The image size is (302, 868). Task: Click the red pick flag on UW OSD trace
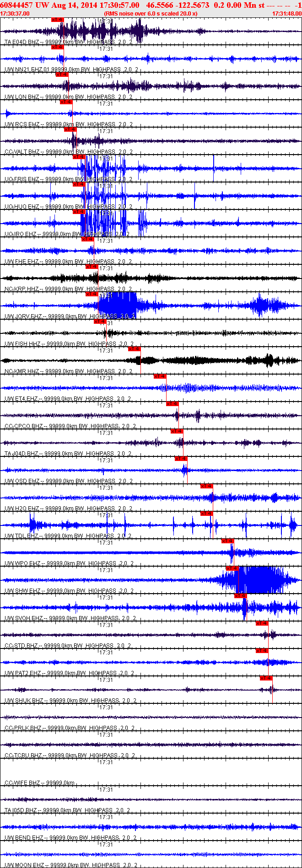[x=181, y=459]
